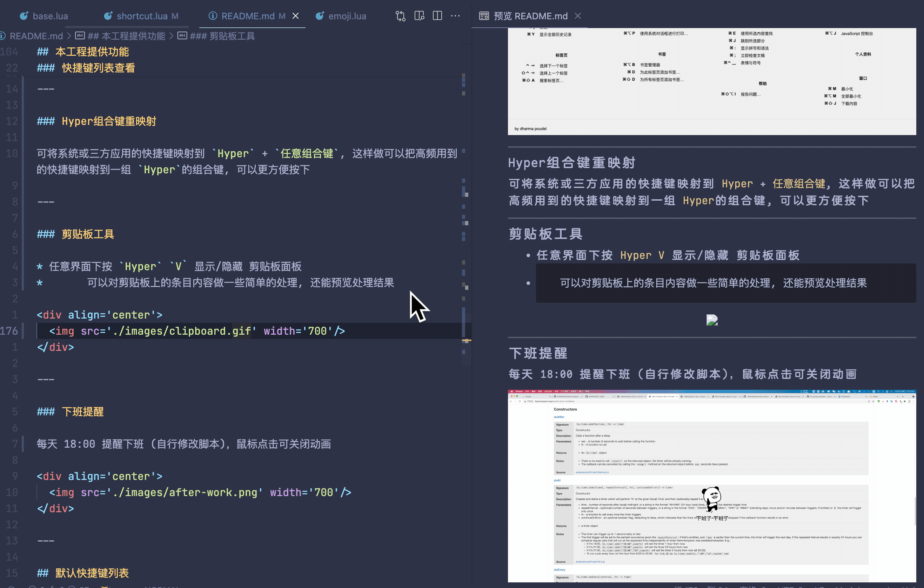Click the 下班提醒 heading in preview
Image resolution: width=924 pixels, height=588 pixels.
(x=538, y=353)
